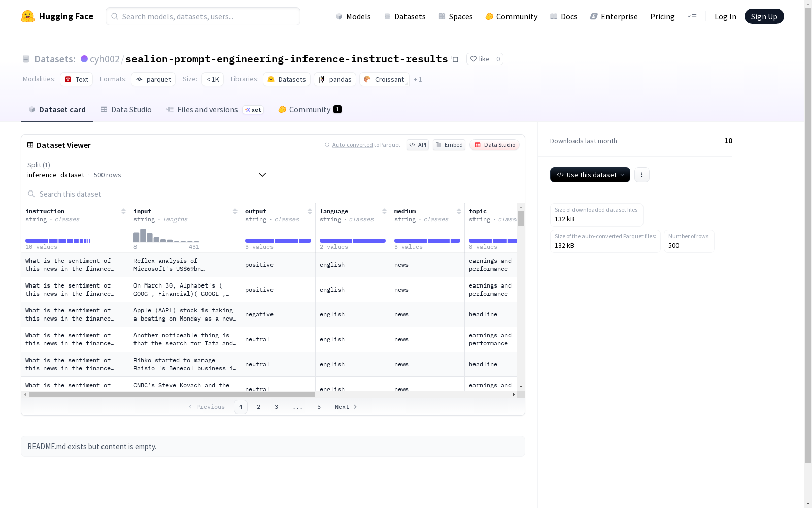Click the Hugging Face logo icon
Image resolution: width=812 pixels, height=508 pixels.
pos(28,16)
